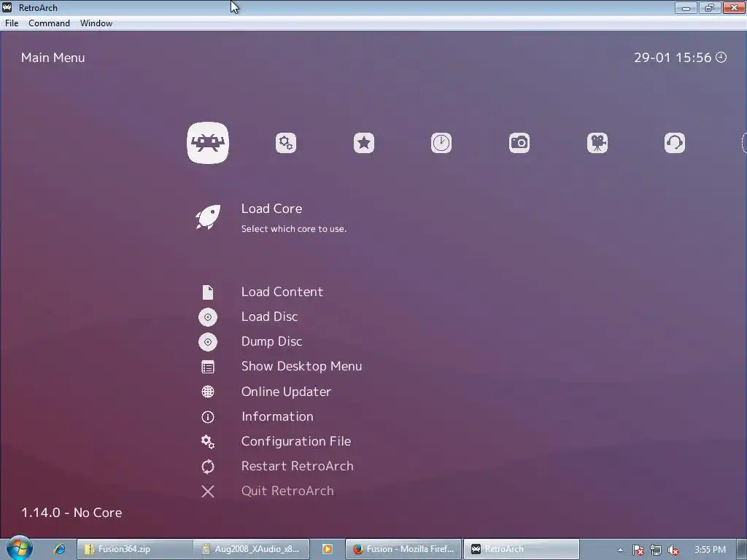Show hidden system tray icons arrow
The width and height of the screenshot is (747, 560).
click(x=620, y=550)
